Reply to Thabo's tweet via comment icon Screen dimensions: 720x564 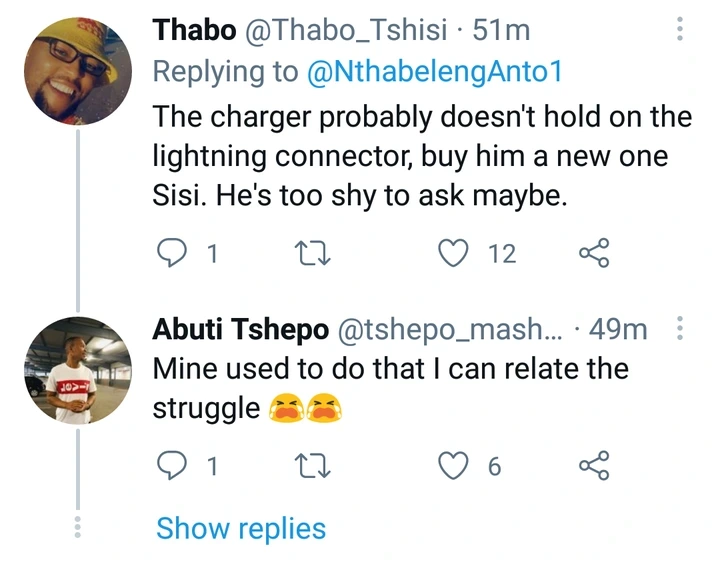coord(172,253)
